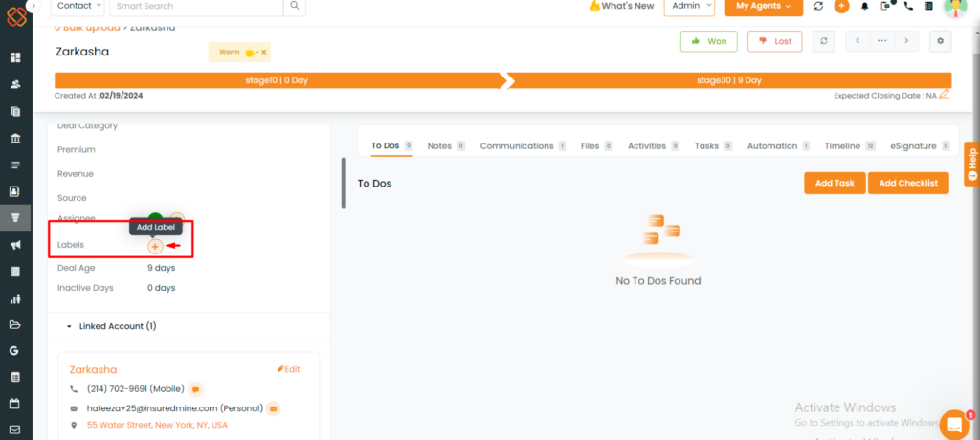980x440 pixels.
Task: Mark deal as Won
Action: [709, 41]
